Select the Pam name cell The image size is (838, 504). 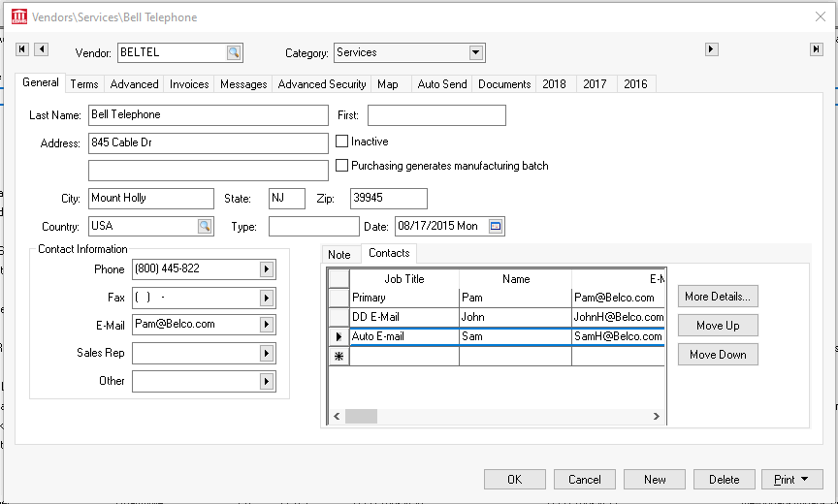tap(515, 298)
